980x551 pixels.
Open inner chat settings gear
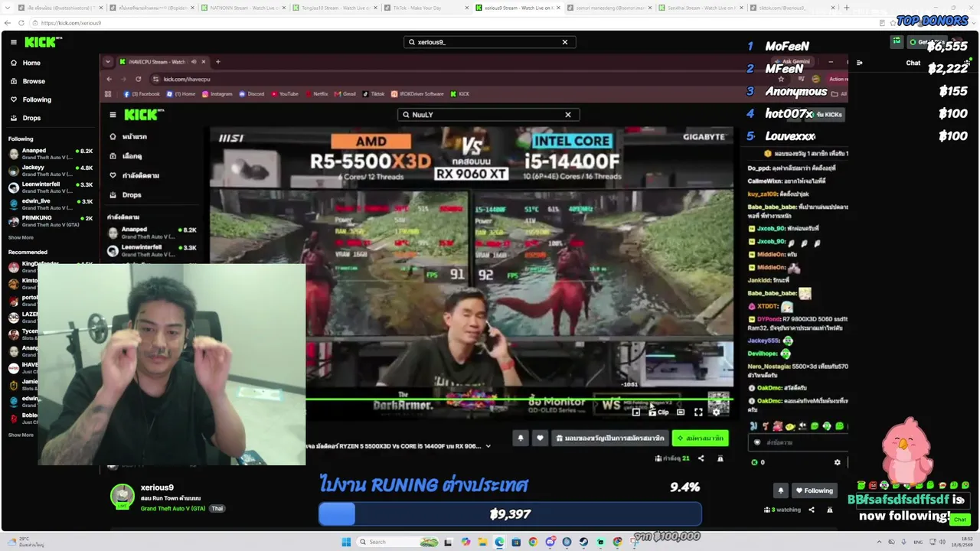coord(837,462)
